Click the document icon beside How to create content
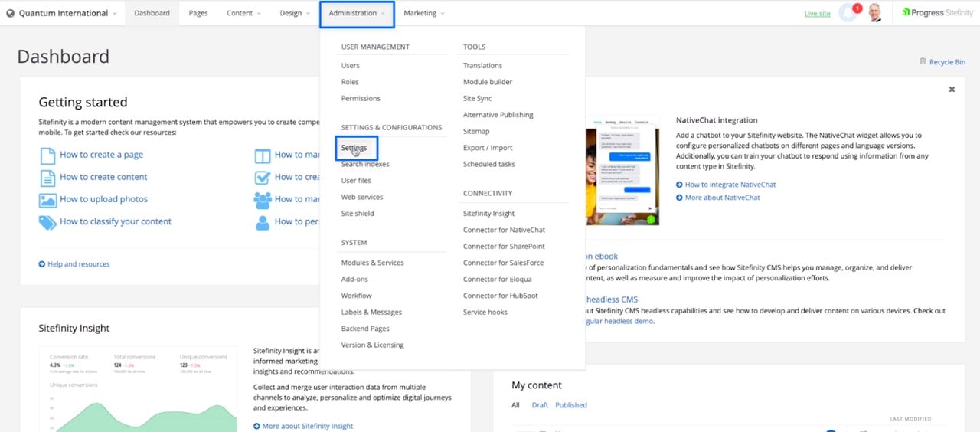Screen dimensions: 980x432 click(47, 178)
